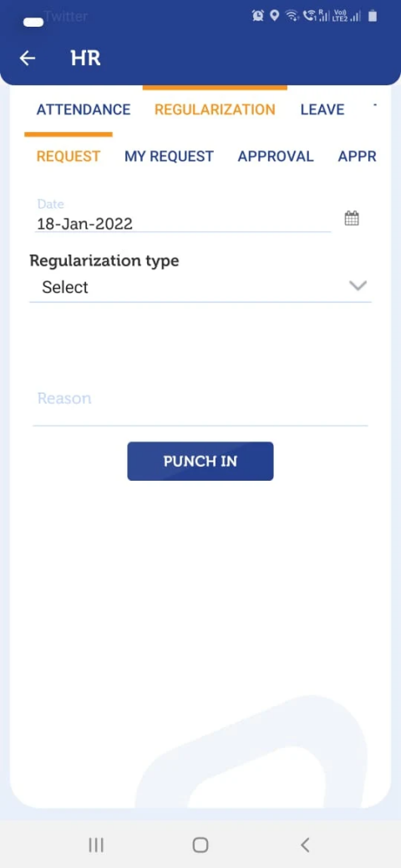Tap the Wi-Fi signal status icon
Viewport: 401px width, 868px height.
292,16
